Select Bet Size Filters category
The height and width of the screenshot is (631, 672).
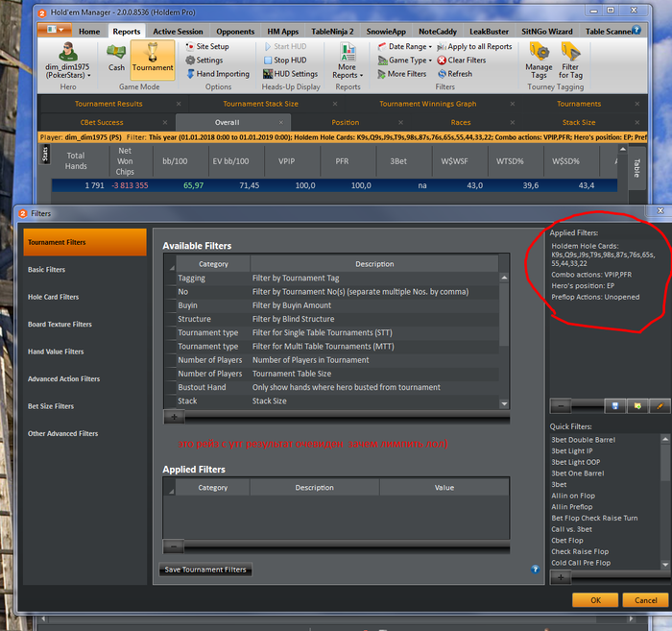(84, 406)
